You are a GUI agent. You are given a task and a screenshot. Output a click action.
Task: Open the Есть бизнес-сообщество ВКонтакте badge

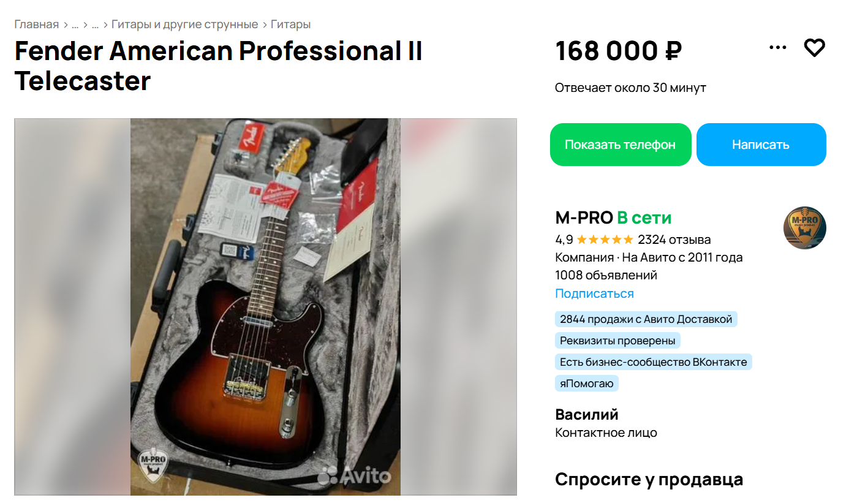coord(653,362)
